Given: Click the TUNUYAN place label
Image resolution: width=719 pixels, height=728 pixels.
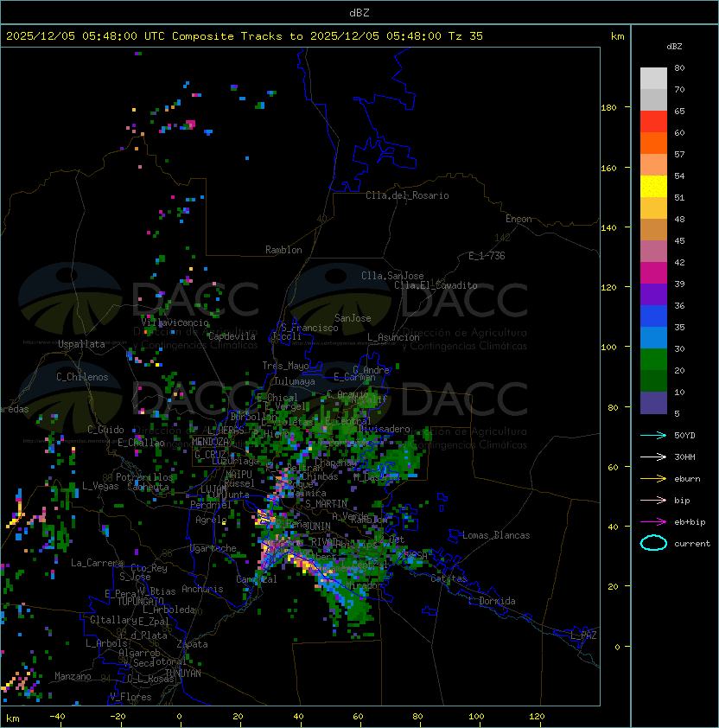Looking at the screenshot, I should coord(183,674).
